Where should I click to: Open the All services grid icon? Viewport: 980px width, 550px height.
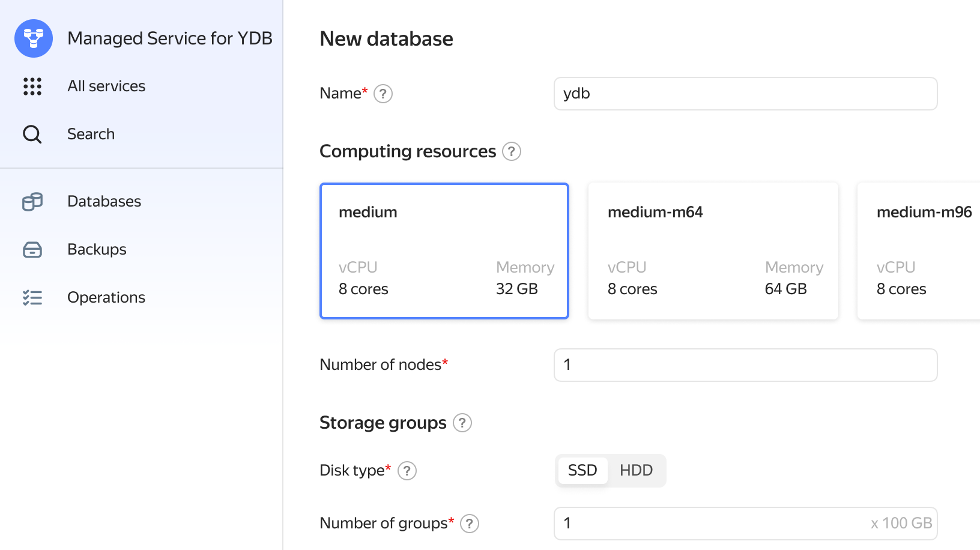point(32,86)
